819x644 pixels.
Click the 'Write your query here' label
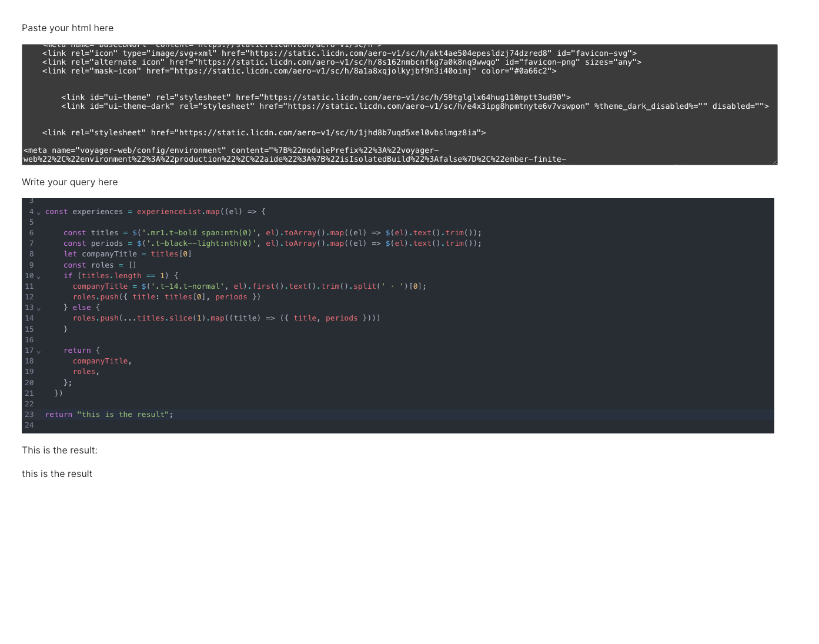70,182
